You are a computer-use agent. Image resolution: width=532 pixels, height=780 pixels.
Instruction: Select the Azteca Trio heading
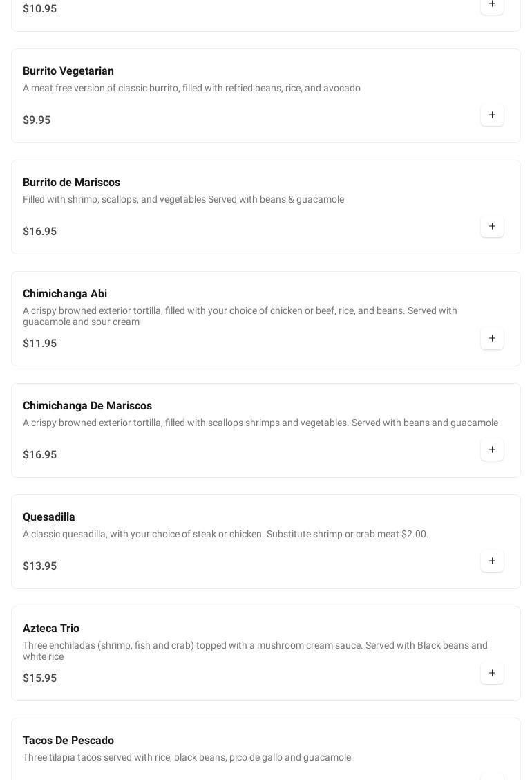coord(51,629)
